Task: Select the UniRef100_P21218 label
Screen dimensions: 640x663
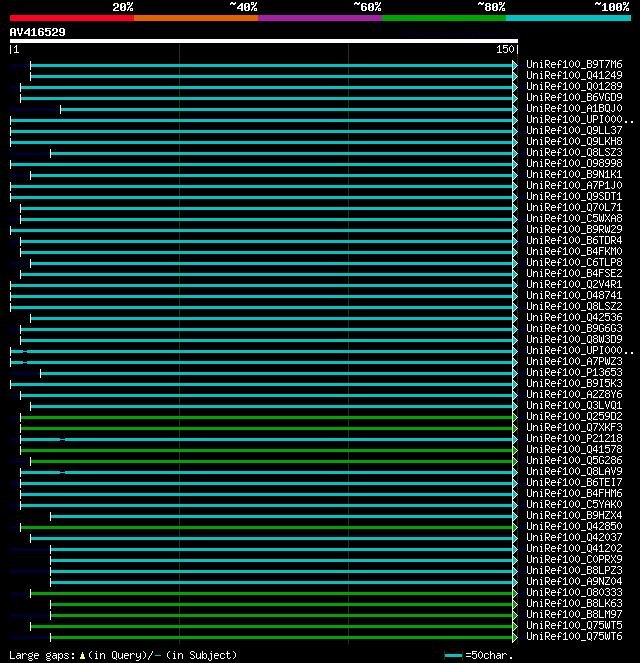Action: 574,438
